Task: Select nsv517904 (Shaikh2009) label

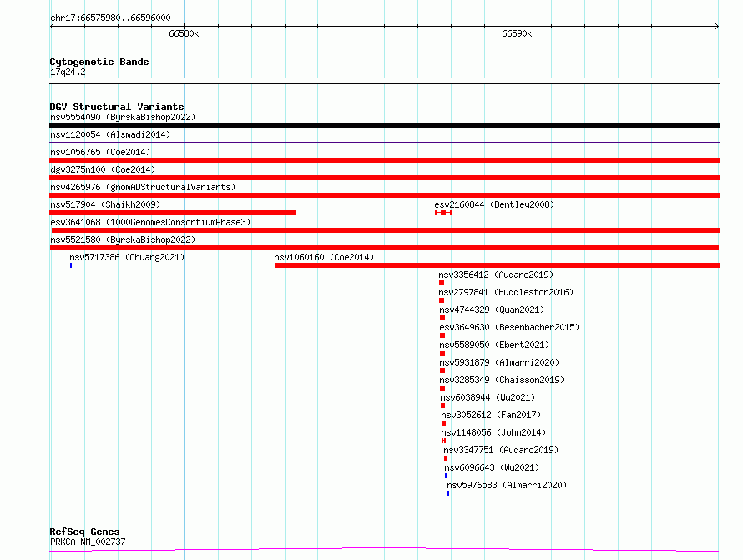Action: pyautogui.click(x=105, y=204)
